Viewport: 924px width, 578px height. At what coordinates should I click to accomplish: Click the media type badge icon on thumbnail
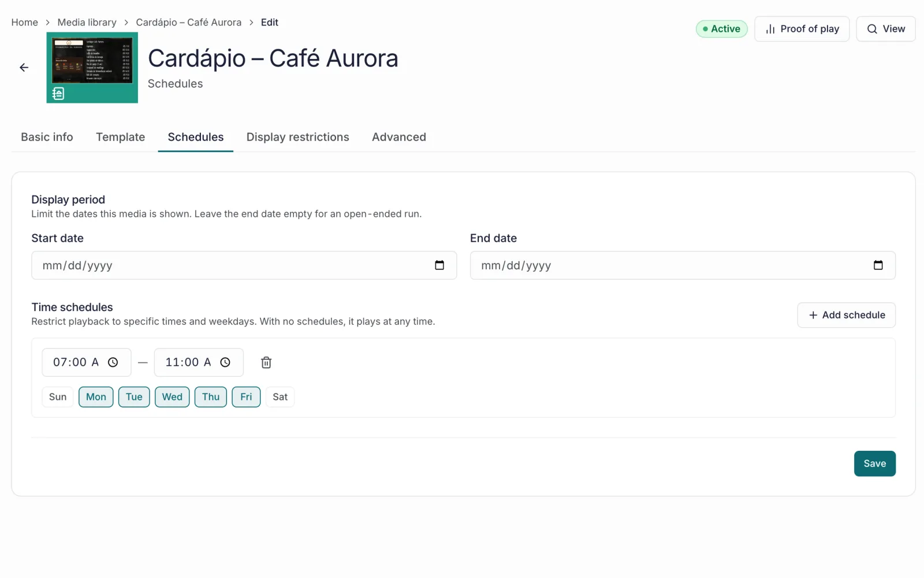58,94
